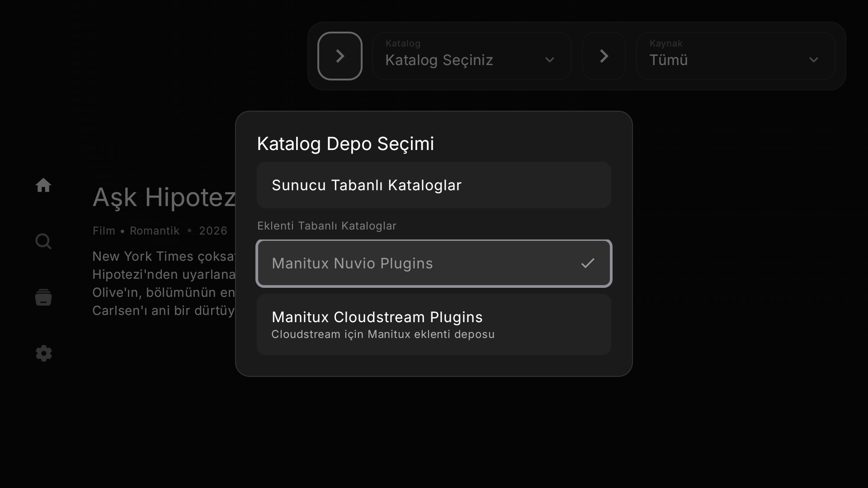The height and width of the screenshot is (488, 868).
Task: Select Sunucu Tabanlı Kataloglar option
Action: [x=434, y=185]
